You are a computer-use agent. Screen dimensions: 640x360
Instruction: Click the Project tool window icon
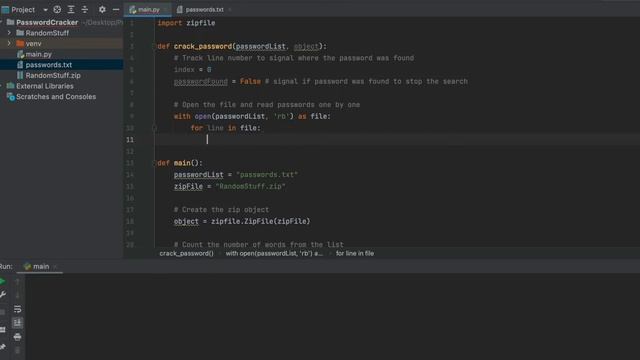click(x=5, y=9)
